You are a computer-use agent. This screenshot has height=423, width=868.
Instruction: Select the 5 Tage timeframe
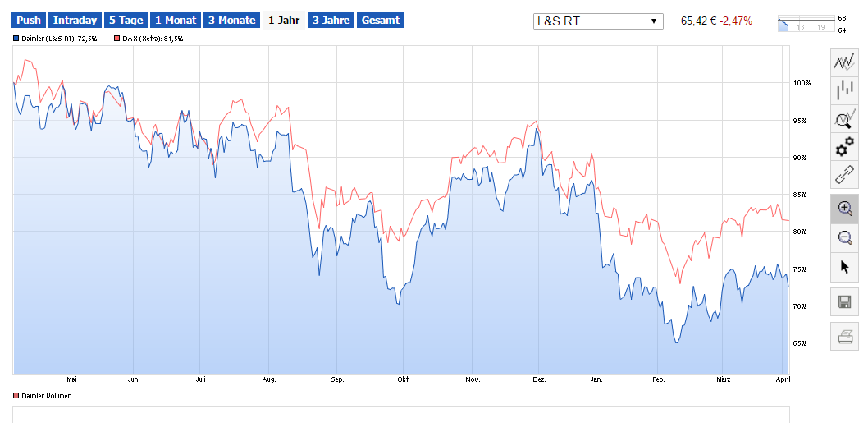click(x=126, y=21)
